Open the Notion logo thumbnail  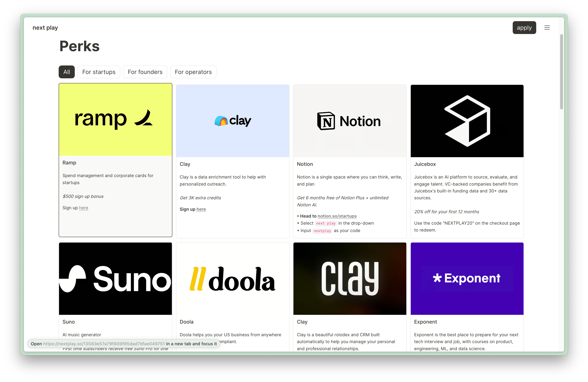(x=350, y=121)
